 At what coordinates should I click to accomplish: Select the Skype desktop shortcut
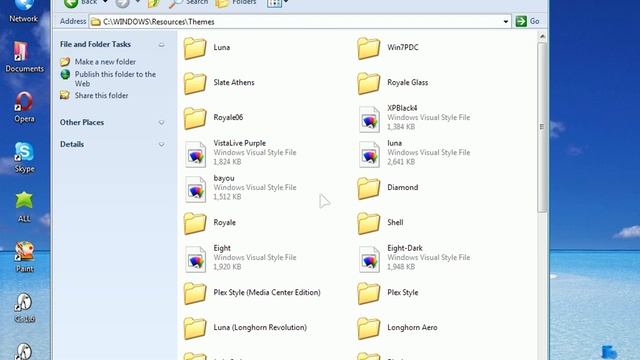(x=24, y=158)
